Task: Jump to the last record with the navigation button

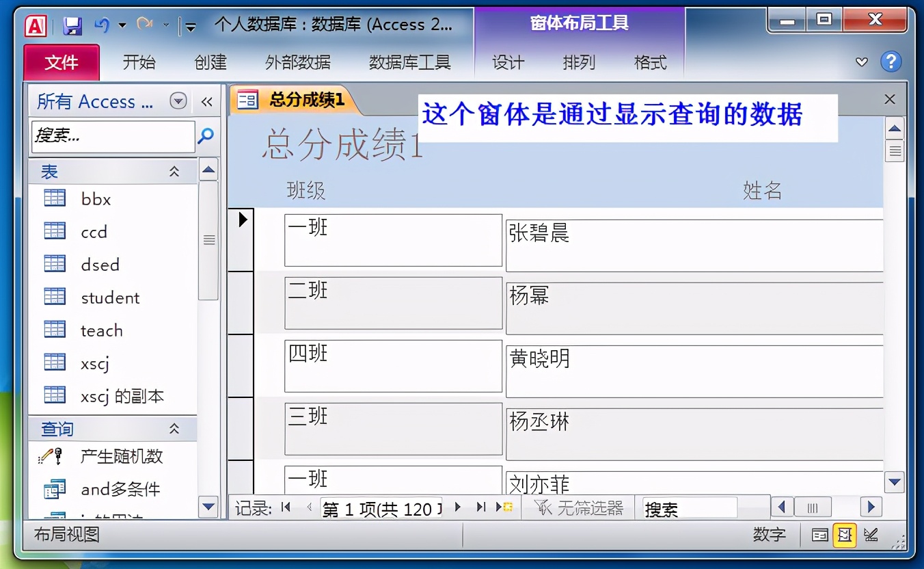Action: [480, 507]
